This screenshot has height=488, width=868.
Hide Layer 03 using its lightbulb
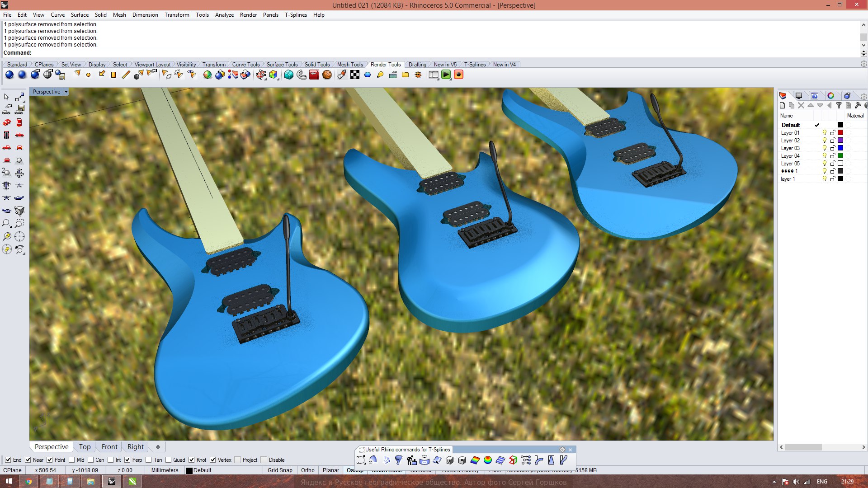click(x=824, y=148)
